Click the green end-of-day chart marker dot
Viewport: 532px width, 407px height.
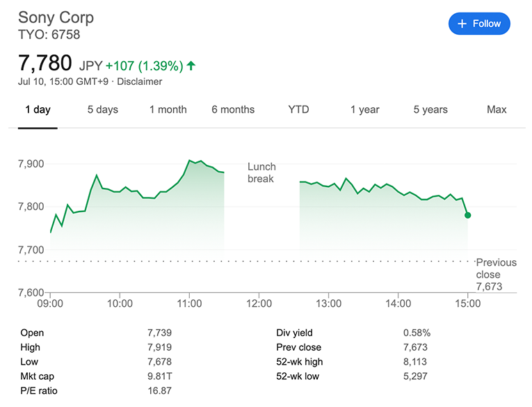point(467,215)
